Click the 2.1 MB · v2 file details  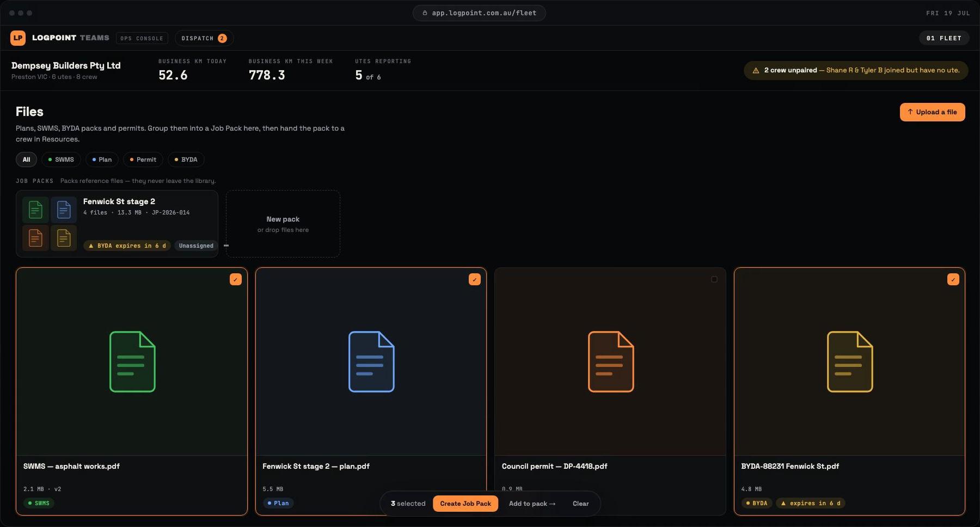point(42,489)
